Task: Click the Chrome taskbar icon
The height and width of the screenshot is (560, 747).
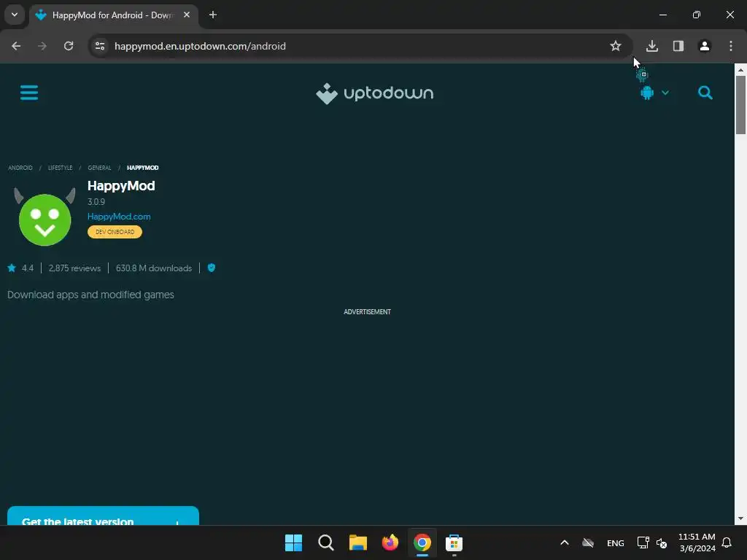Action: tap(422, 542)
